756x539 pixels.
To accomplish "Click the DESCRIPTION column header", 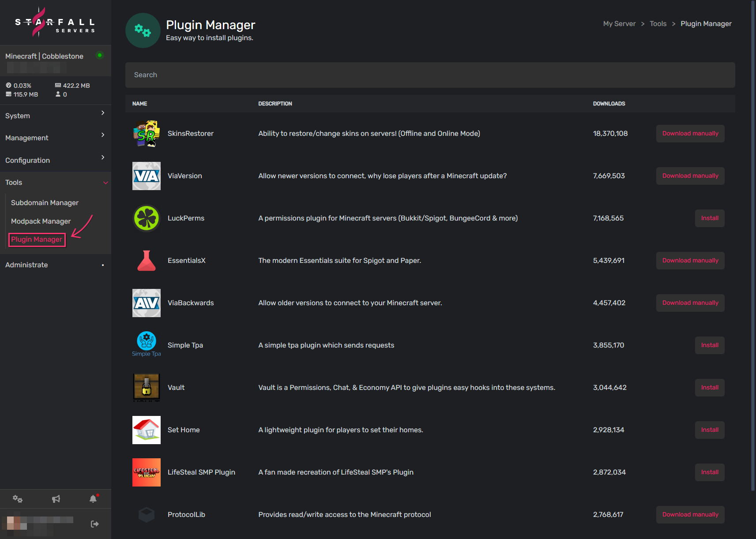I will tap(275, 104).
